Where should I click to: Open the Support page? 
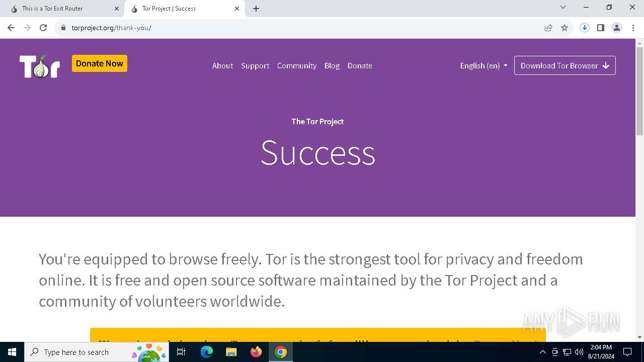coord(255,65)
